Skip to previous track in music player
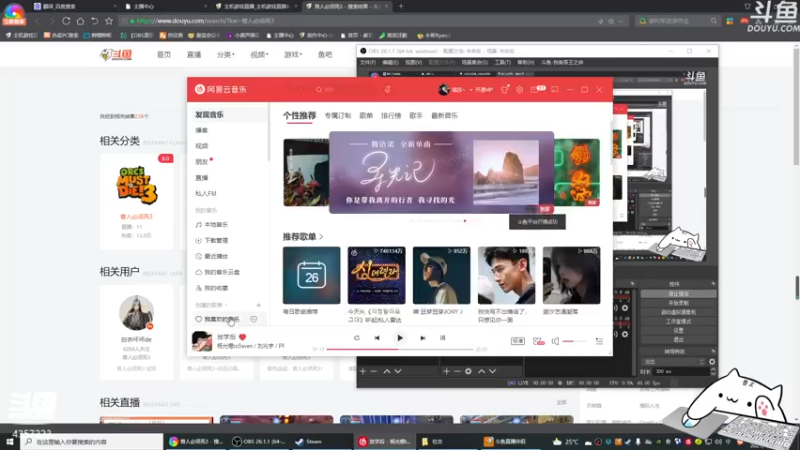The image size is (800, 450). tap(377, 338)
